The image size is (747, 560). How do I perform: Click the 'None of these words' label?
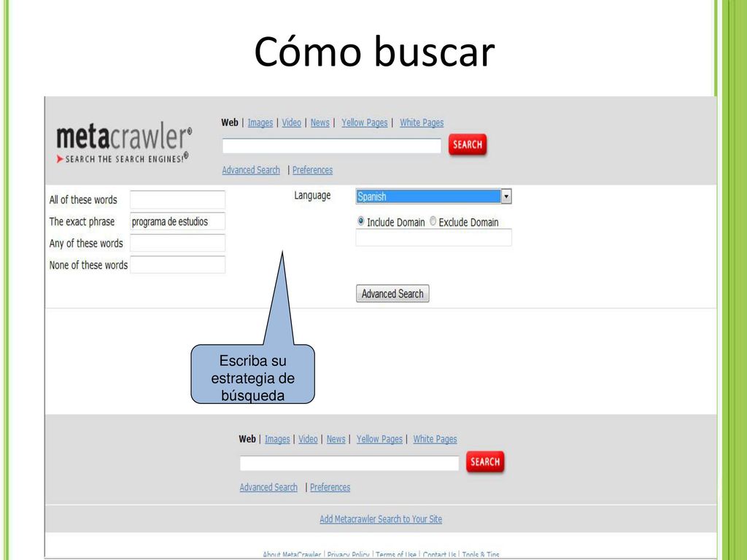point(88,265)
